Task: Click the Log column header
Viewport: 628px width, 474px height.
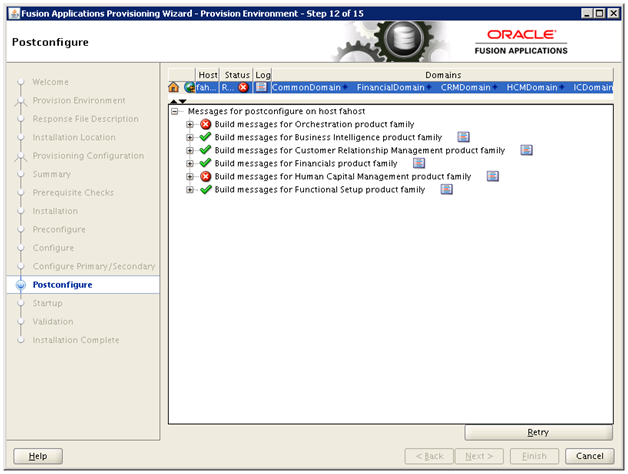Action: pos(263,75)
